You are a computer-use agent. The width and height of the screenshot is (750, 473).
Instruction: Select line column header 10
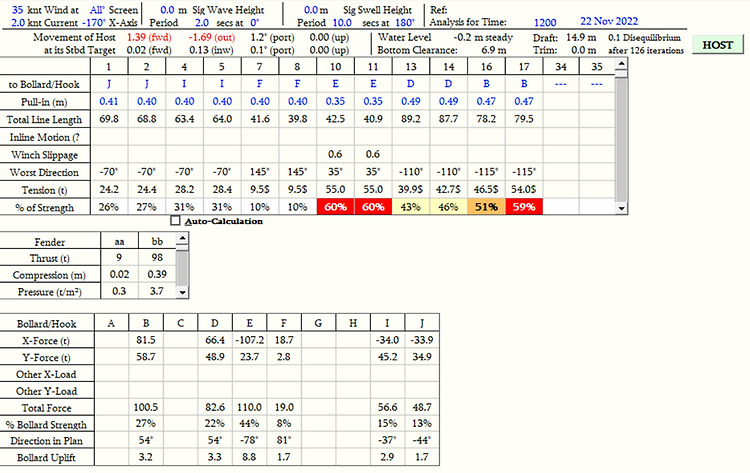click(335, 67)
